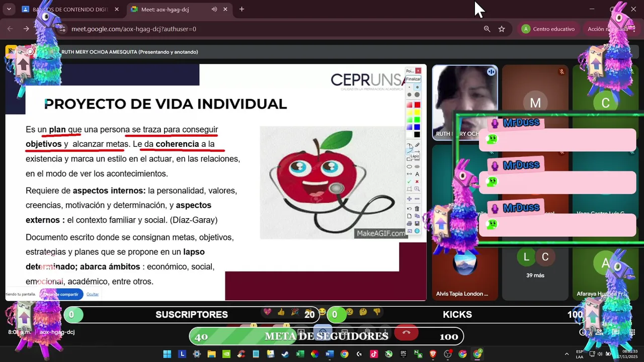Open Excel from the taskbar
This screenshot has height=362, width=644.
pyautogui.click(x=300, y=354)
